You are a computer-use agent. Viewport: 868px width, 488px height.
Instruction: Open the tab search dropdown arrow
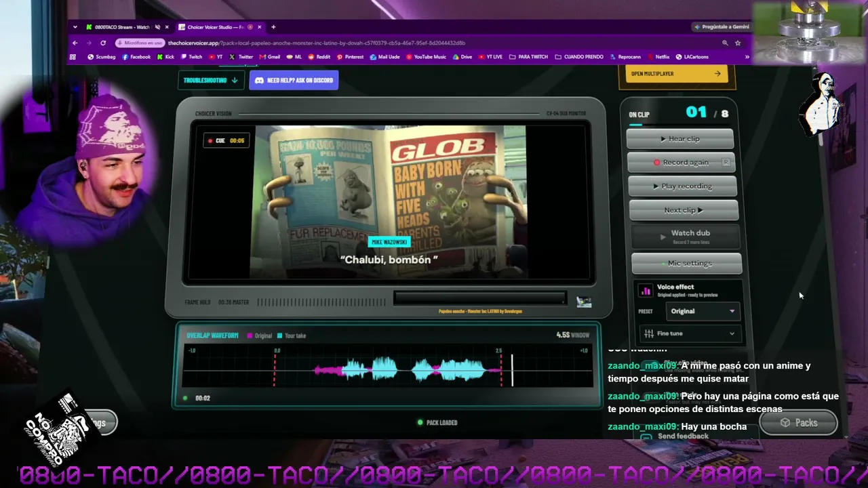pyautogui.click(x=75, y=27)
